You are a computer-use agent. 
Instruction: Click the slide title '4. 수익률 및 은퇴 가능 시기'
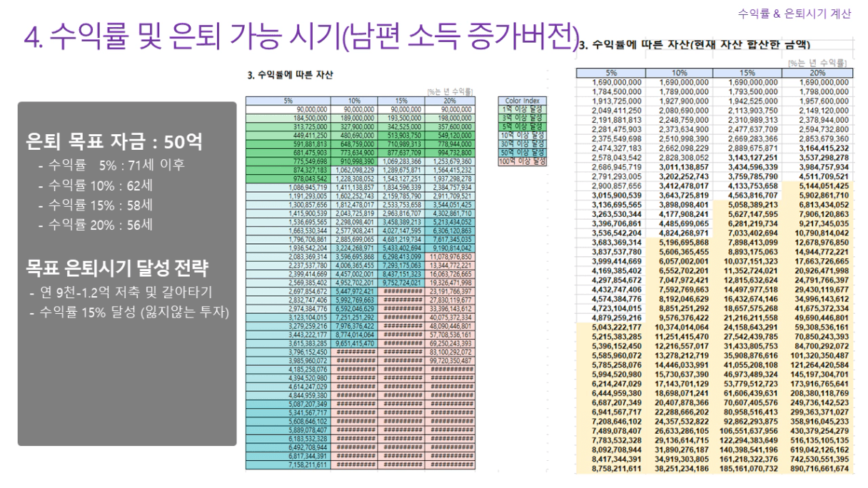pos(300,38)
